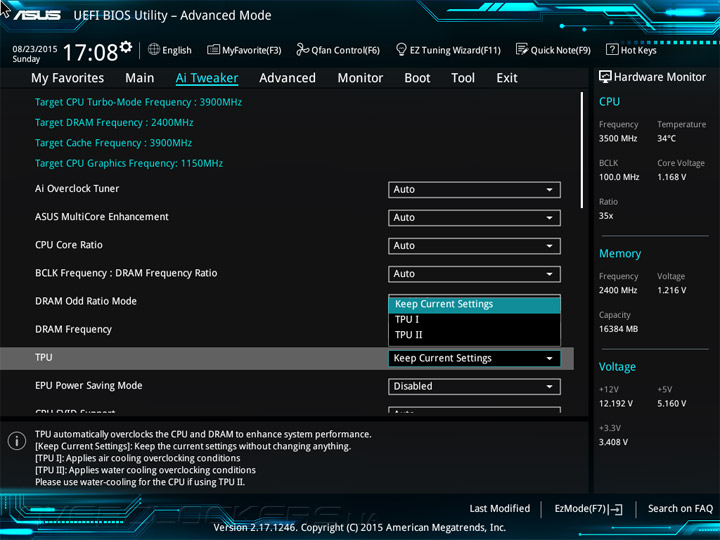The width and height of the screenshot is (720, 540).
Task: Click the 1.168 V core voltage value
Action: [x=671, y=177]
